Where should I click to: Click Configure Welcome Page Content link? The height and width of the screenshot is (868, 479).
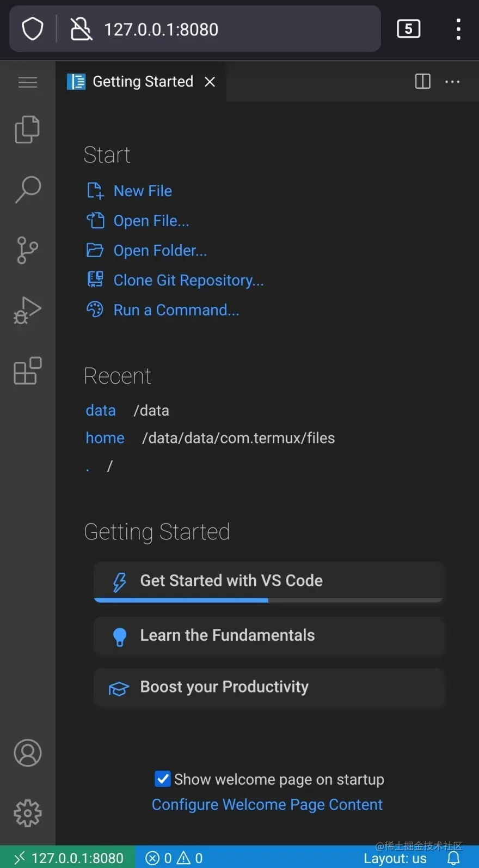point(267,805)
